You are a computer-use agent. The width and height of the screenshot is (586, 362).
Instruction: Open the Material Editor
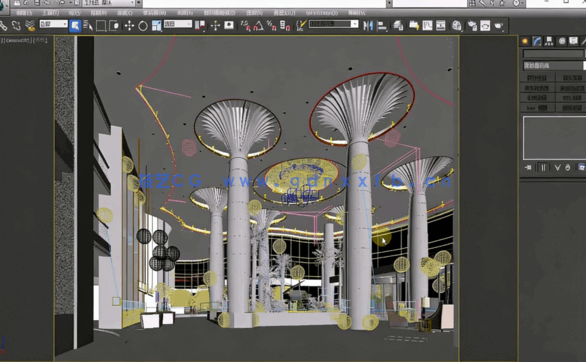[x=456, y=25]
